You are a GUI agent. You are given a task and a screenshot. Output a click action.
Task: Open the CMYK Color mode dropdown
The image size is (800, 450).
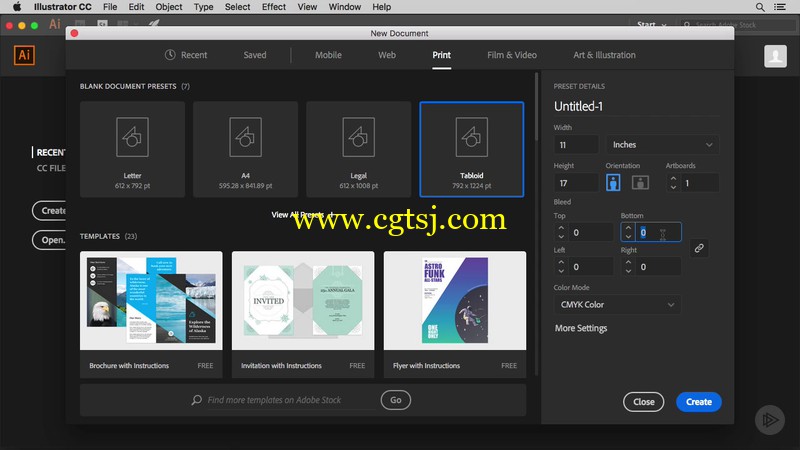tap(617, 305)
